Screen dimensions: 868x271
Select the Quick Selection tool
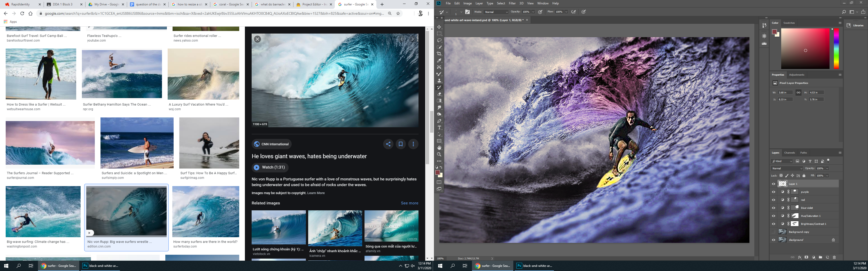click(439, 47)
